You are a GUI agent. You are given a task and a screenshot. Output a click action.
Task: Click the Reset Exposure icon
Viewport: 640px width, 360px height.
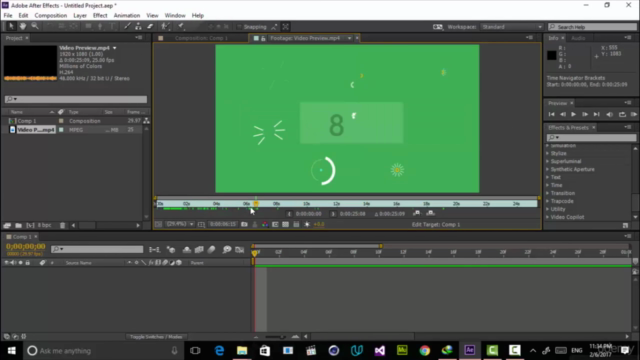307,224
